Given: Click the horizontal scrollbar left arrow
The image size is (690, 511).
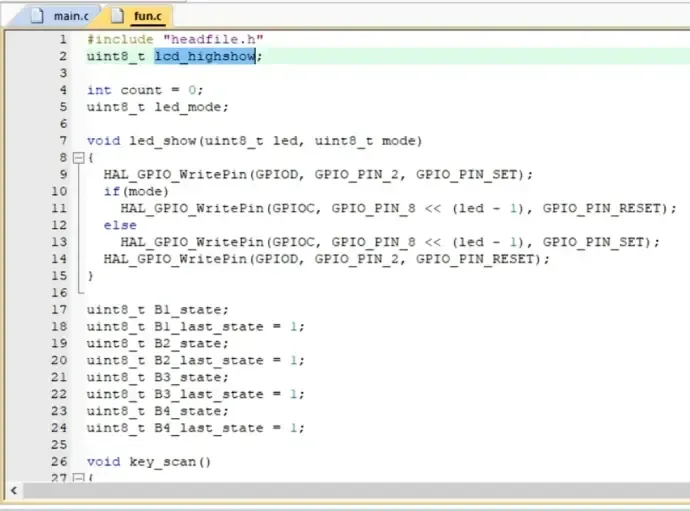Looking at the screenshot, I should pyautogui.click(x=13, y=490).
